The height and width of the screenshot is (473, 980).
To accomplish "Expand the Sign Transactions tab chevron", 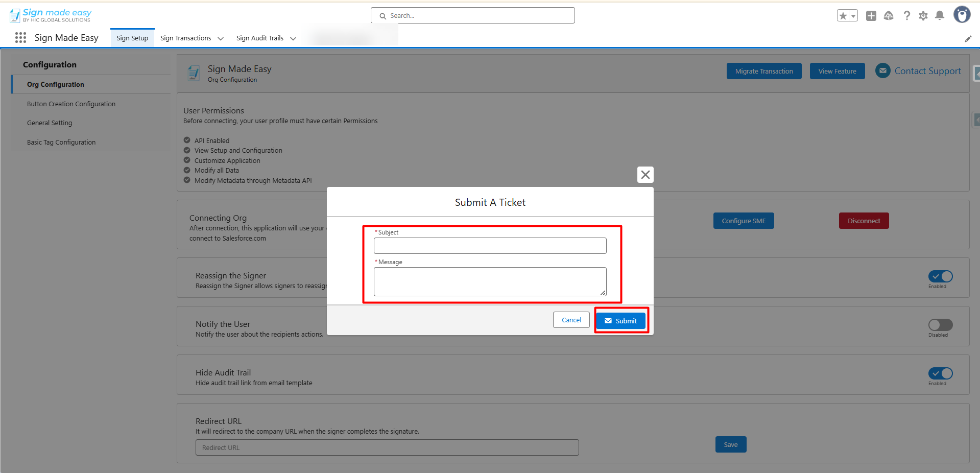I will tap(221, 38).
